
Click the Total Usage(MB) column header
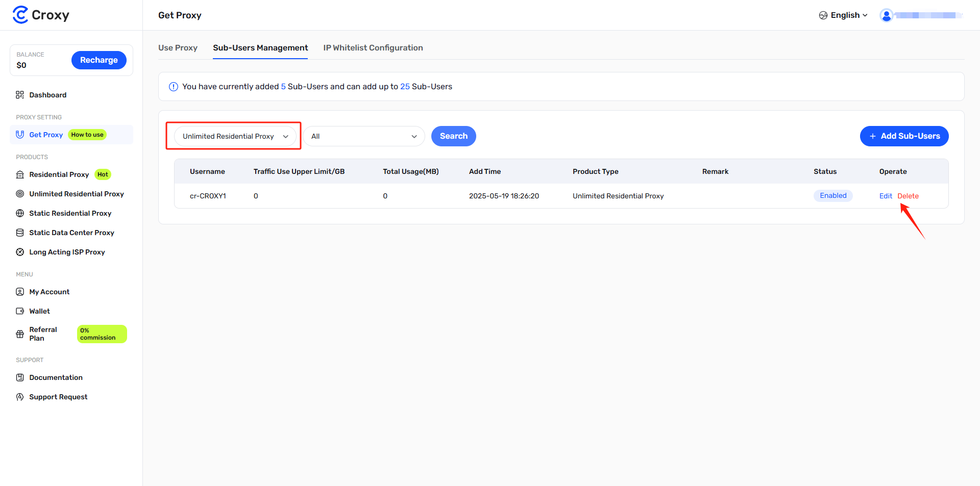tap(411, 171)
